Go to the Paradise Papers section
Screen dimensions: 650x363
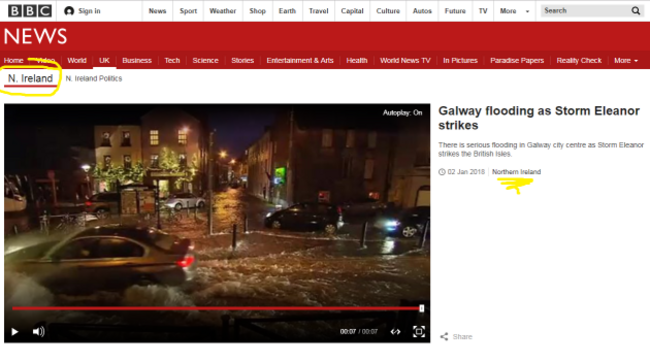(x=517, y=60)
